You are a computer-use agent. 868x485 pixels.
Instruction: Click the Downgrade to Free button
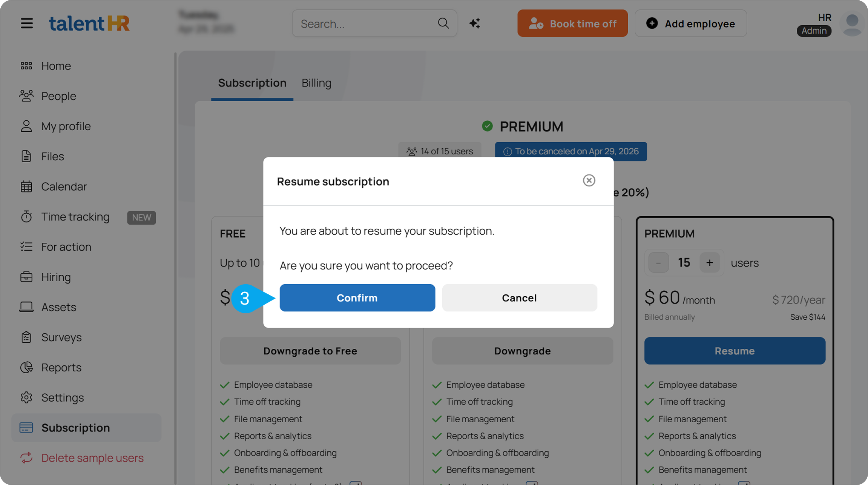coord(310,351)
